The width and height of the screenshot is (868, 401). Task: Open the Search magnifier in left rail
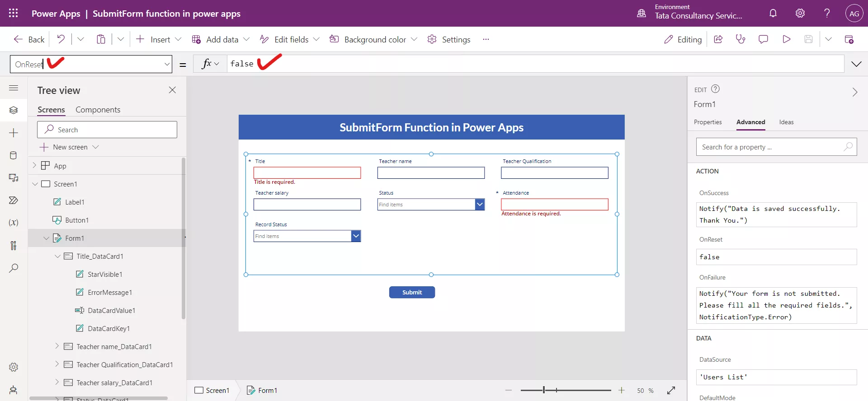[x=14, y=268]
